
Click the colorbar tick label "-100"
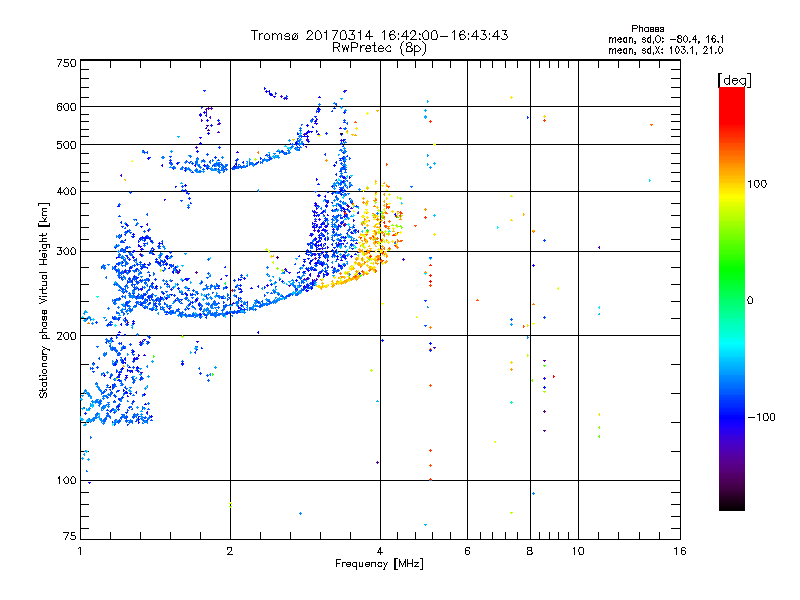(762, 417)
